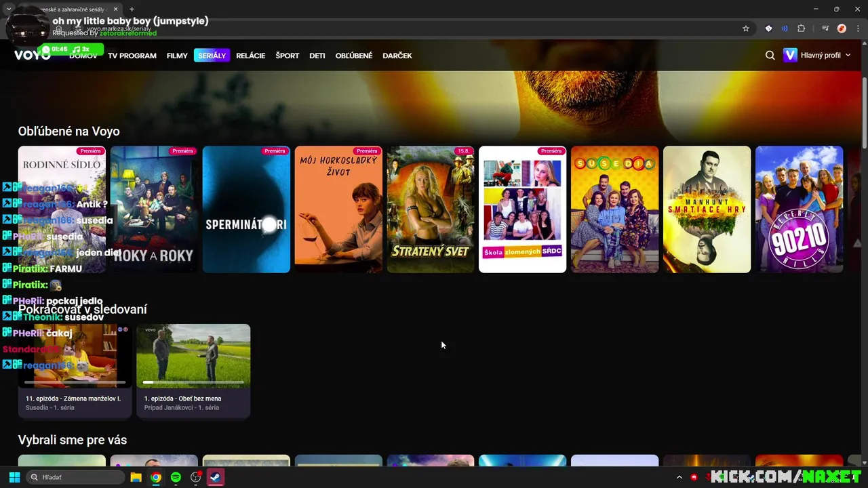
Task: Open Steam from the taskbar
Action: (x=216, y=477)
